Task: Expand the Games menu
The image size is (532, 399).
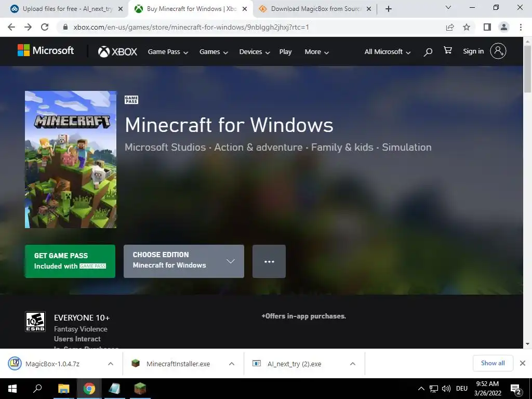Action: [x=214, y=52]
